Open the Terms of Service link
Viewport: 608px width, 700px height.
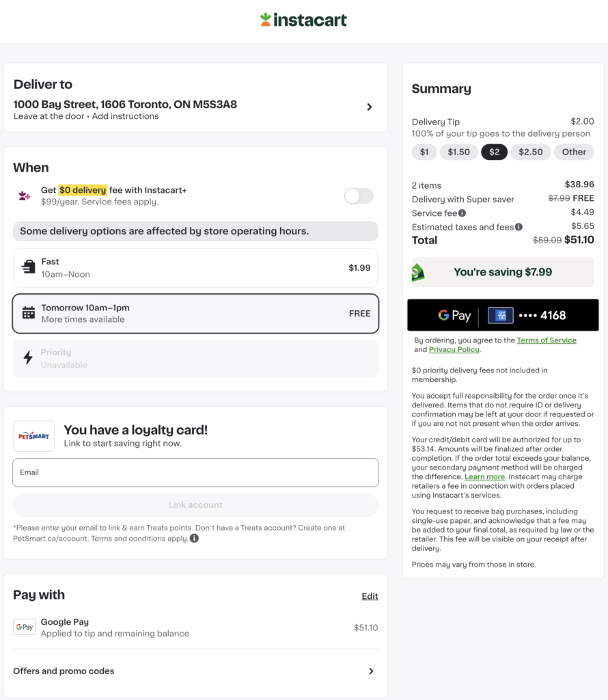click(x=547, y=340)
